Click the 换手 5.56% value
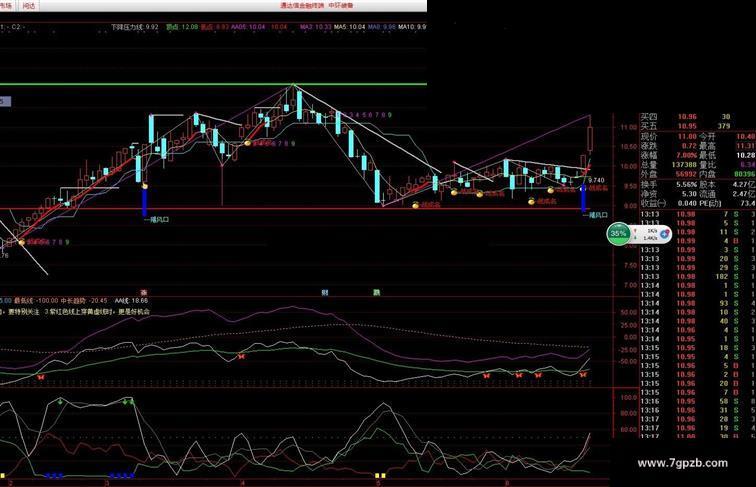 pyautogui.click(x=687, y=185)
